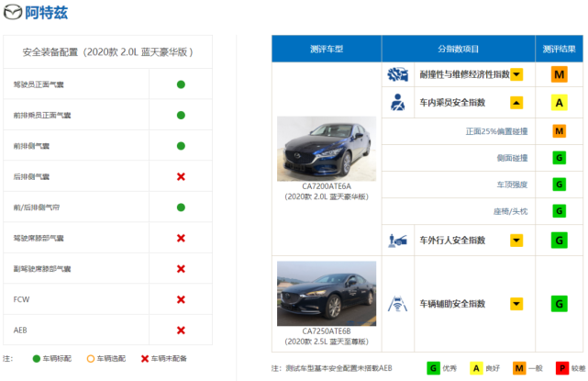This screenshot has height=381, width=588.
Task: Click the green dot for 驾驶员正面气囊
Action: 181,84
